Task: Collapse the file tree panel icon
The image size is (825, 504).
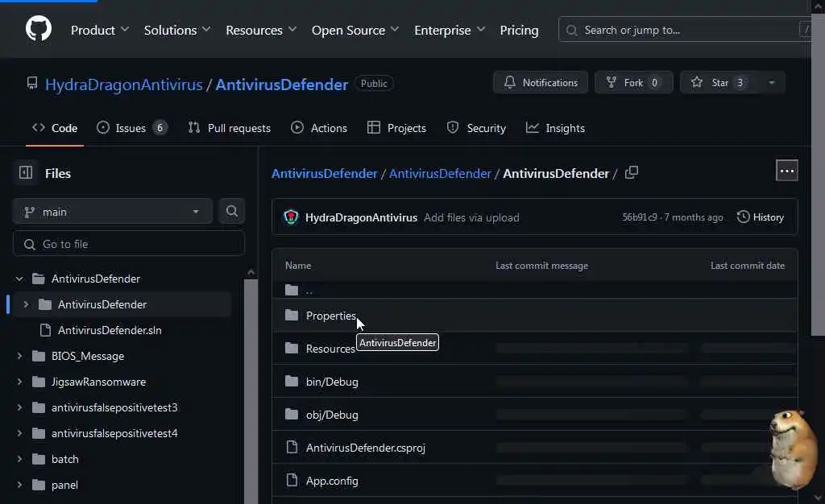Action: [26, 172]
